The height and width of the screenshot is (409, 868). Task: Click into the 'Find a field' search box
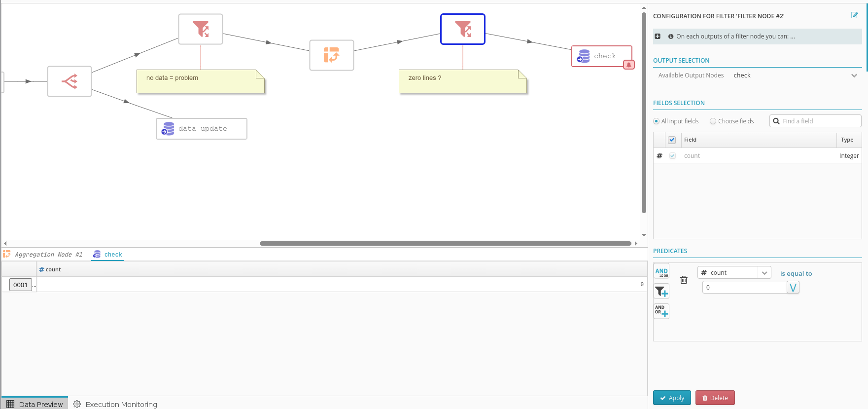pyautogui.click(x=815, y=121)
